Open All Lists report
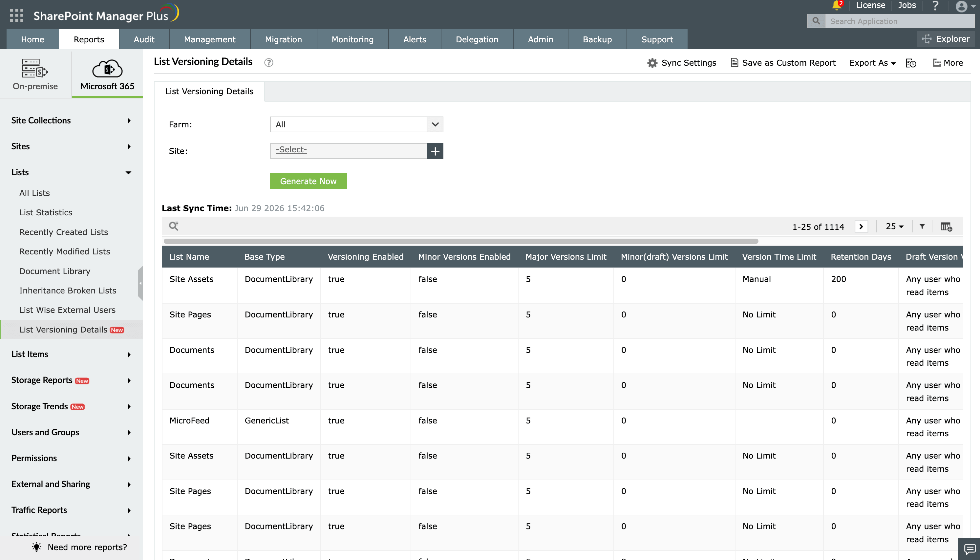Viewport: 980px width, 560px height. [34, 193]
